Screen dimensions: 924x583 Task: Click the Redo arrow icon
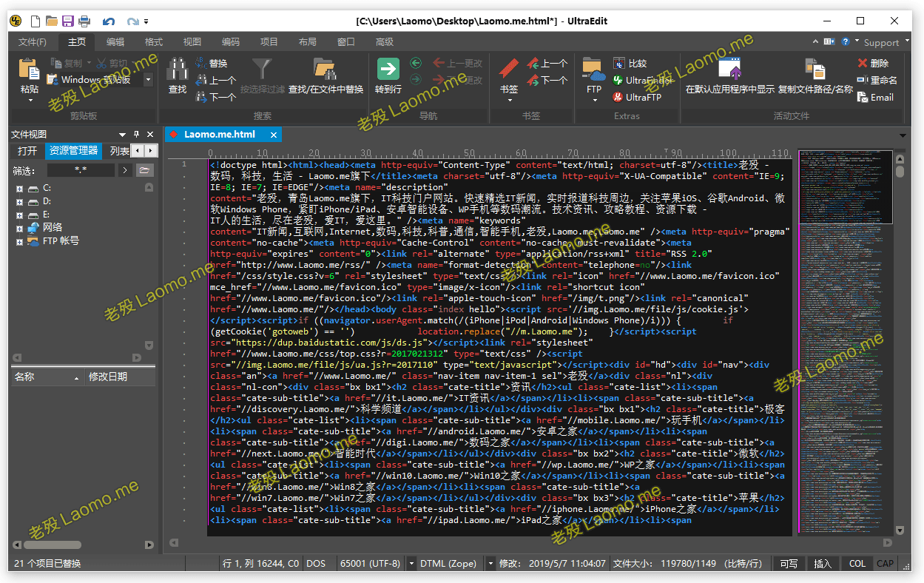point(132,21)
